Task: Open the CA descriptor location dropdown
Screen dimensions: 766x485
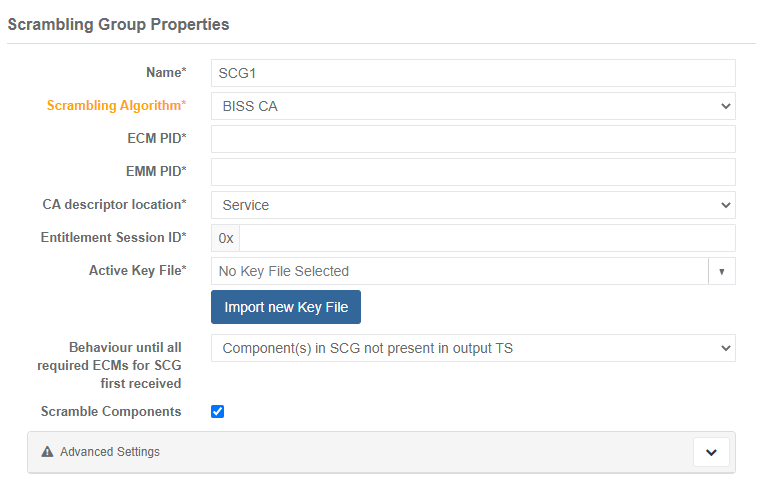Action: point(473,205)
